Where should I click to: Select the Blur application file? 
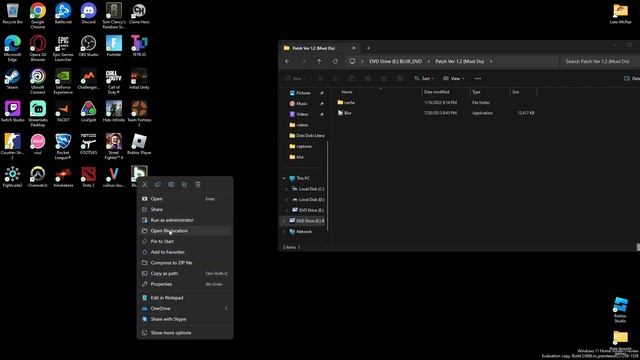[x=436, y=113]
